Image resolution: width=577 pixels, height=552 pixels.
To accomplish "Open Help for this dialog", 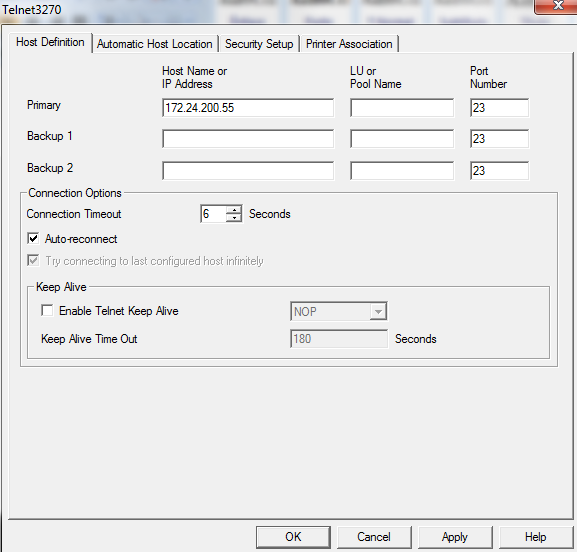I will point(536,537).
